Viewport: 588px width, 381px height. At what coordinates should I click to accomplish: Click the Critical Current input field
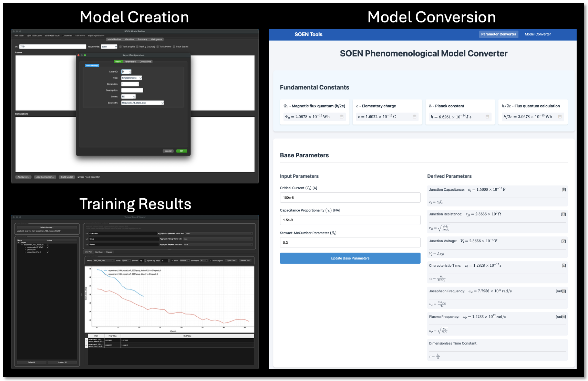(350, 197)
